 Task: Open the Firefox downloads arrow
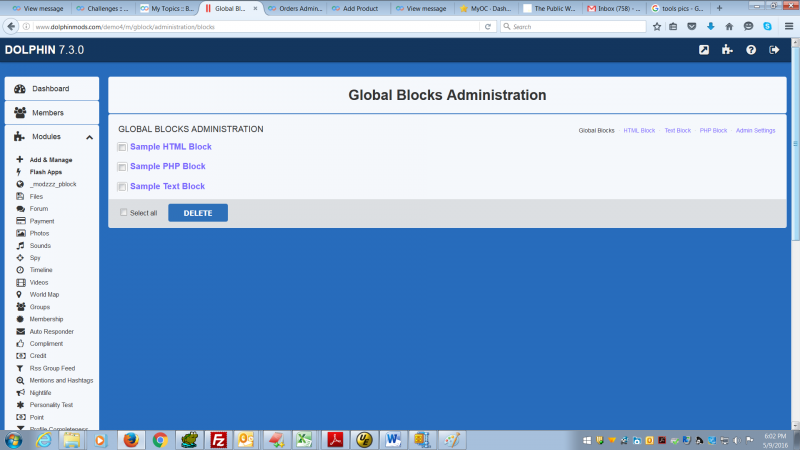click(711, 27)
